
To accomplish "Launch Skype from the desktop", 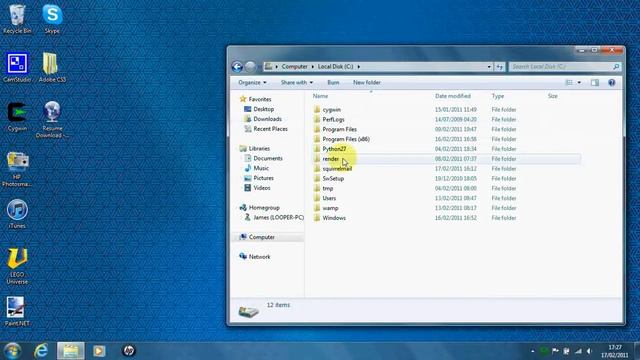I will point(52,19).
